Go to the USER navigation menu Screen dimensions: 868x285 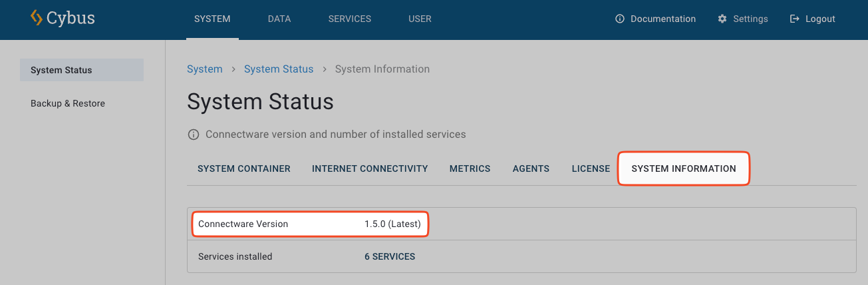420,19
